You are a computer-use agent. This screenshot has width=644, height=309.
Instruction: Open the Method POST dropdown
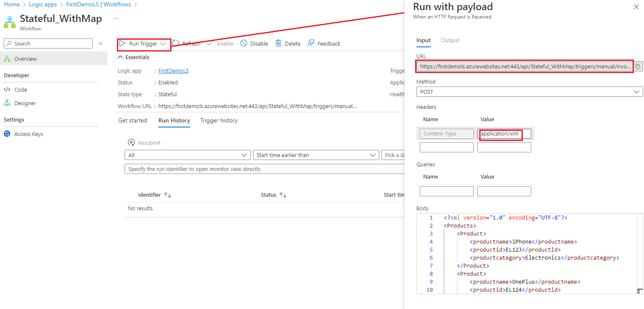coord(530,92)
